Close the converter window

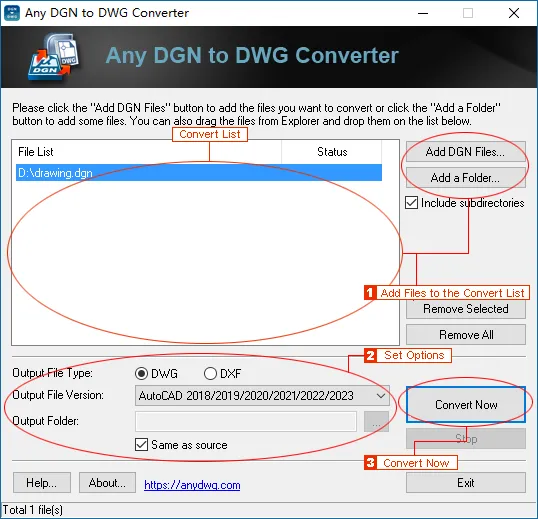(514, 13)
